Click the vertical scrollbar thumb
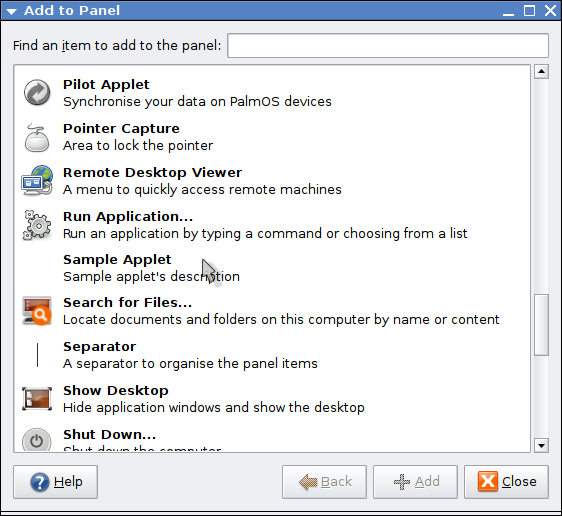Screen dimensions: 562x516 tap(541, 325)
